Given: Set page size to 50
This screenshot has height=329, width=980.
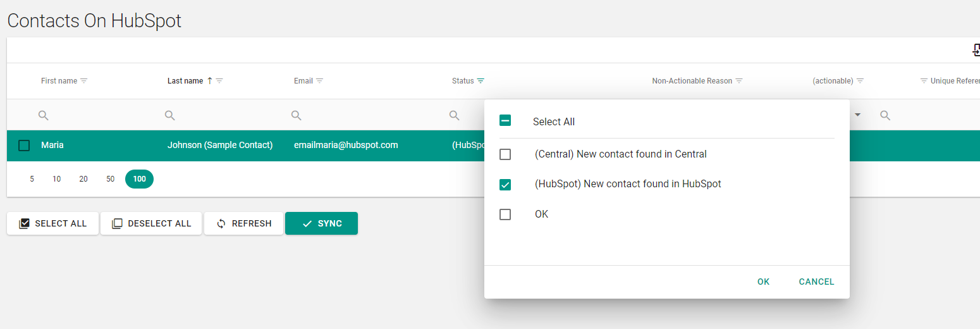Looking at the screenshot, I should tap(111, 179).
